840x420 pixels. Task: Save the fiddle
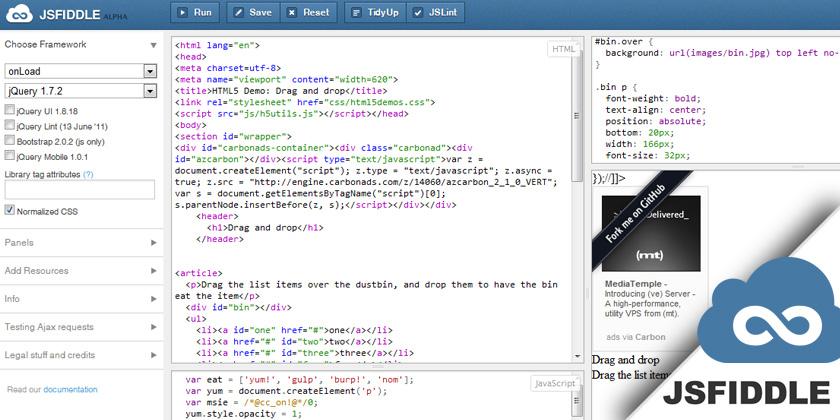[x=253, y=13]
